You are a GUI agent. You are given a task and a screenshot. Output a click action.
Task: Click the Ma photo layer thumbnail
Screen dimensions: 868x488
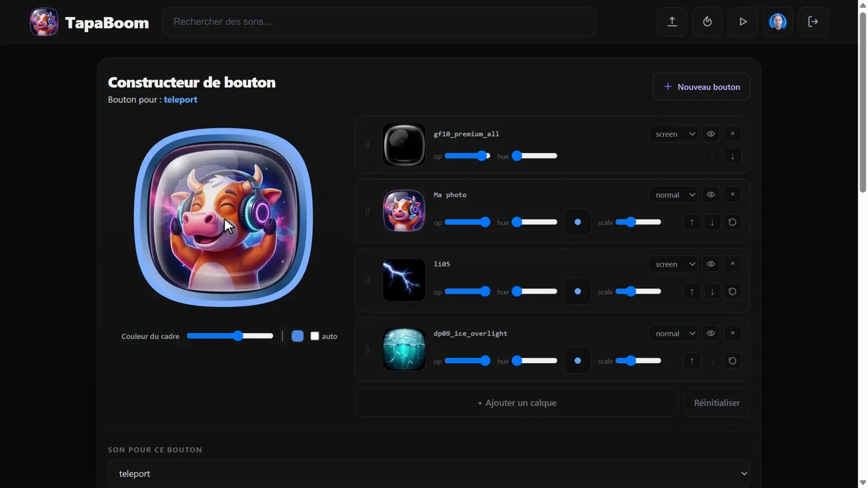[x=404, y=211]
